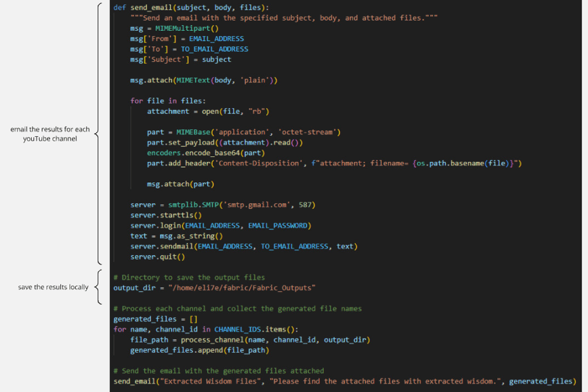Screen dimensions: 588x392
Task: Click the generated_files = [] line
Action: (156, 319)
